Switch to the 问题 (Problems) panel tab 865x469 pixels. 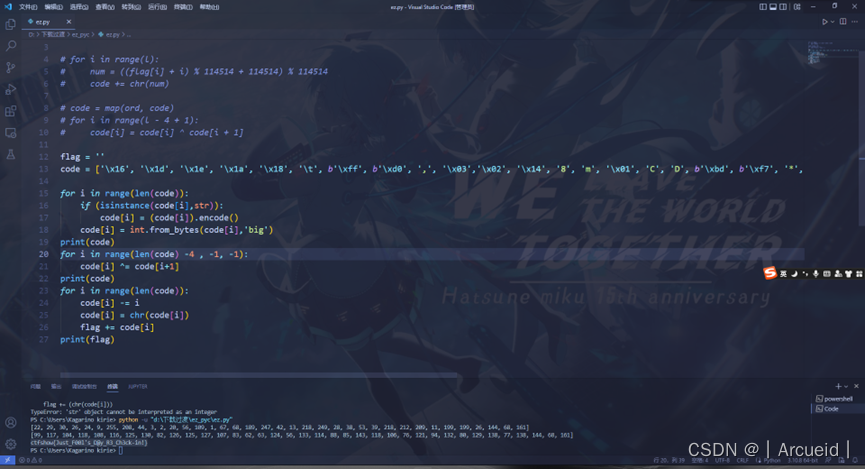tap(35, 386)
